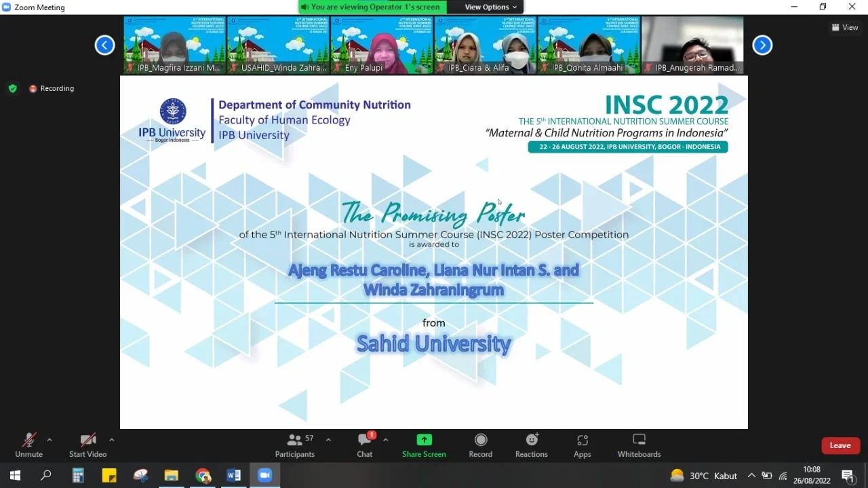Open battery status icon in tray
Viewport: 868px width, 488px height.
pyautogui.click(x=767, y=476)
